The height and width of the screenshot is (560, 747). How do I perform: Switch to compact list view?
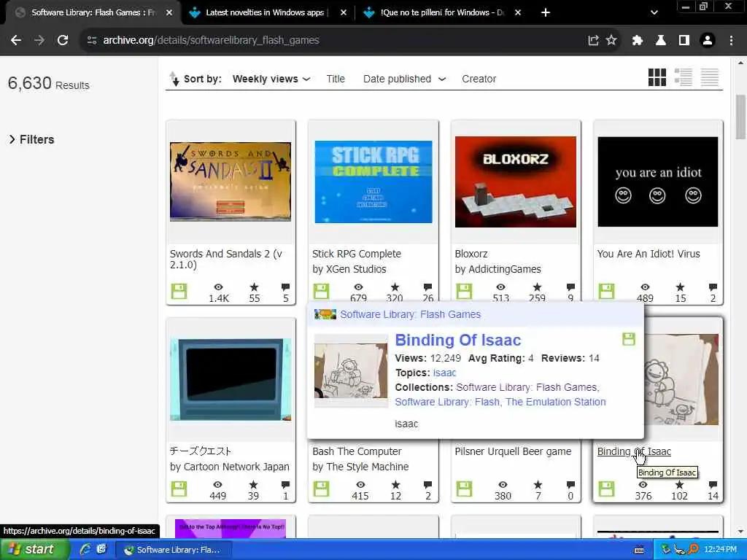tap(709, 77)
